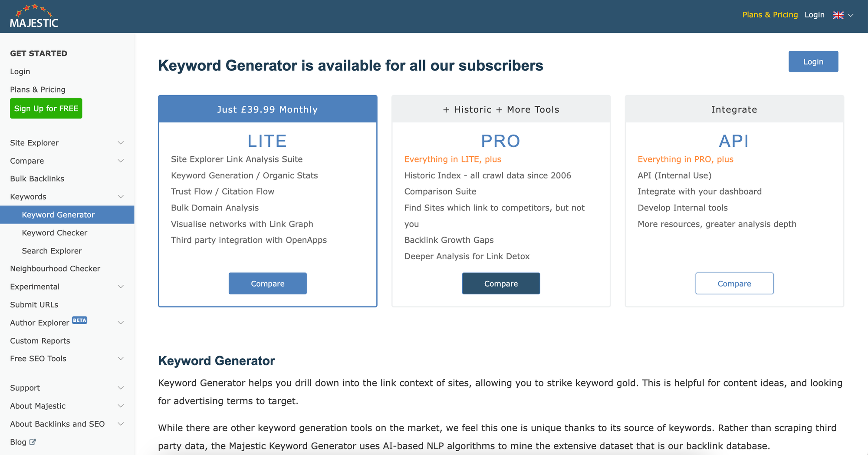Click Everything in LITE, plus text
Image resolution: width=868 pixels, height=455 pixels.
click(x=453, y=159)
